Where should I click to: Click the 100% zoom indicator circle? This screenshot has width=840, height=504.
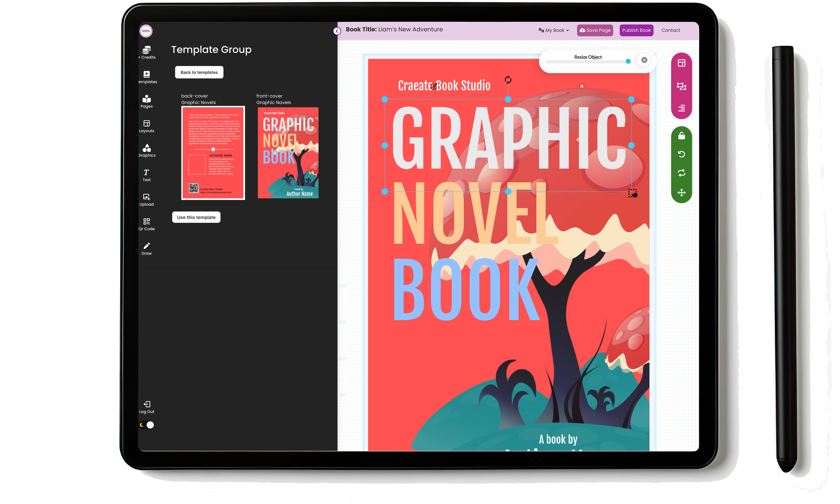point(146,31)
